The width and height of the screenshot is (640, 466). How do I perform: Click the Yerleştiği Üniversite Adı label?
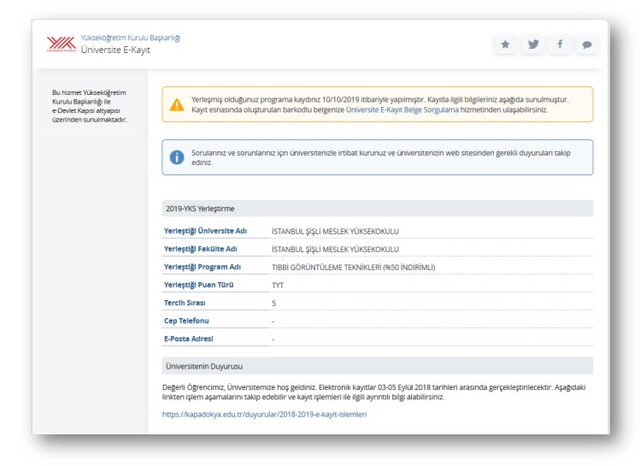205,231
